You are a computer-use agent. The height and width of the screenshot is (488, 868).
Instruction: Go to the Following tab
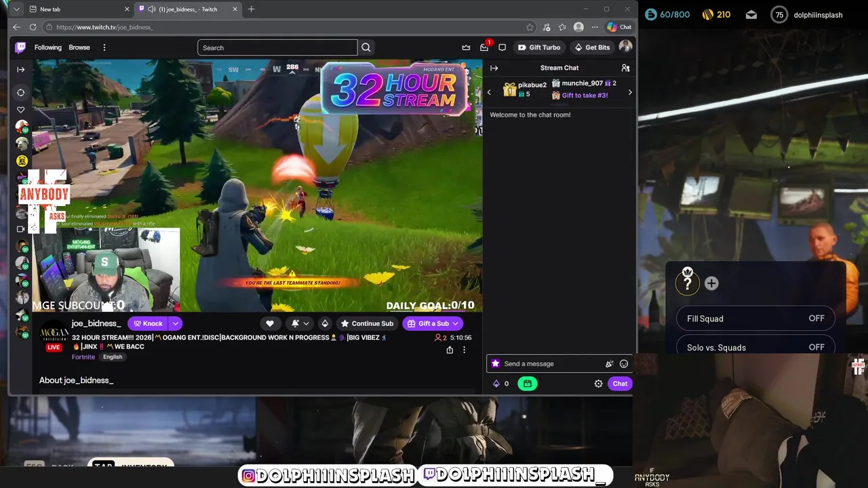point(48,47)
